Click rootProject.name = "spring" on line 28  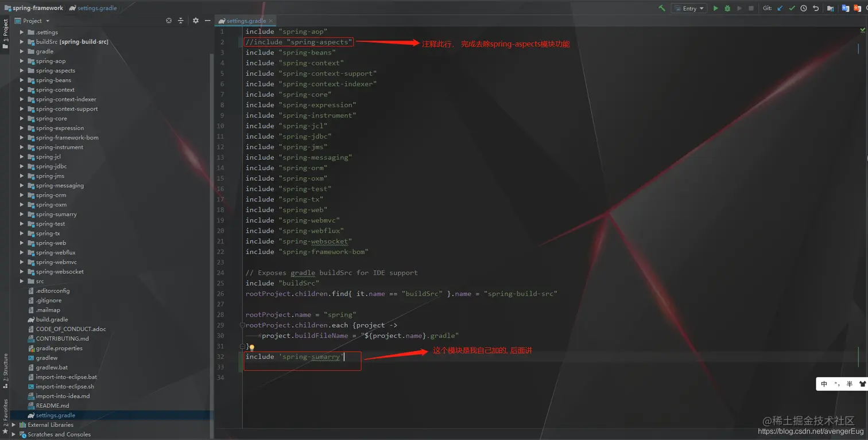coord(301,315)
